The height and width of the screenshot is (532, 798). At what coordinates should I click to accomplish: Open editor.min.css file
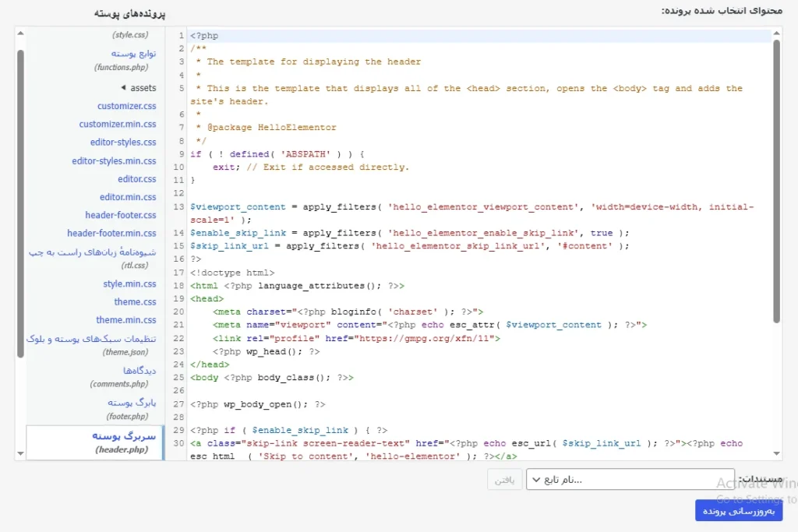(x=128, y=197)
